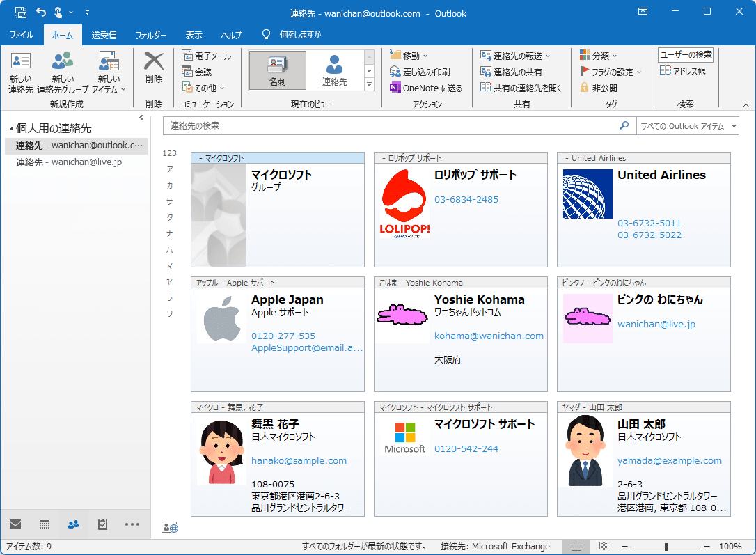Open フラグの設定 flag dropdown
Screen dimensions: 756x555
coord(611,72)
